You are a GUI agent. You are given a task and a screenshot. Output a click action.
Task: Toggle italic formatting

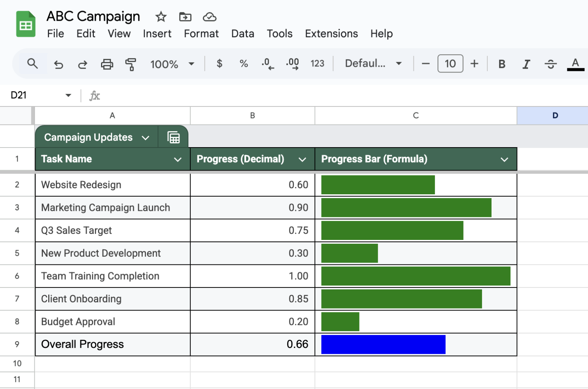[526, 64]
